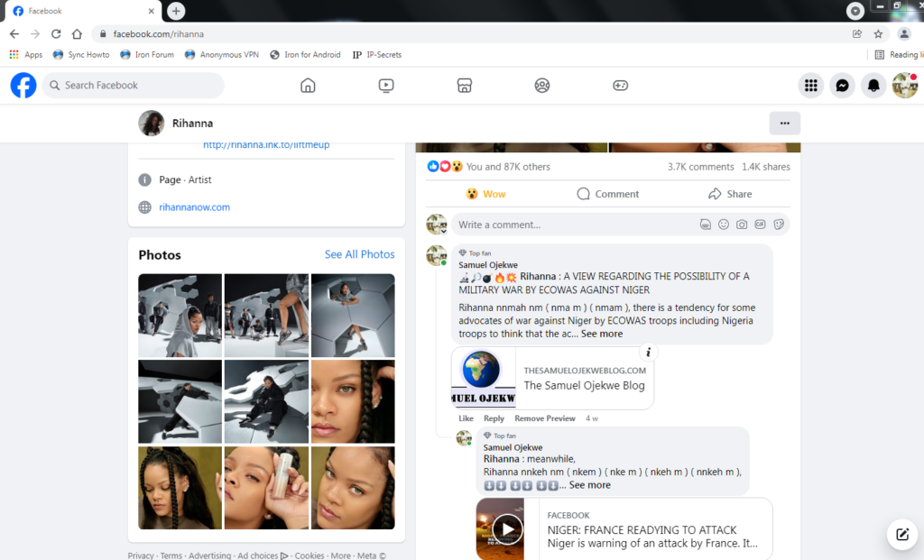Open the Home feed icon
924x560 pixels.
pos(308,86)
